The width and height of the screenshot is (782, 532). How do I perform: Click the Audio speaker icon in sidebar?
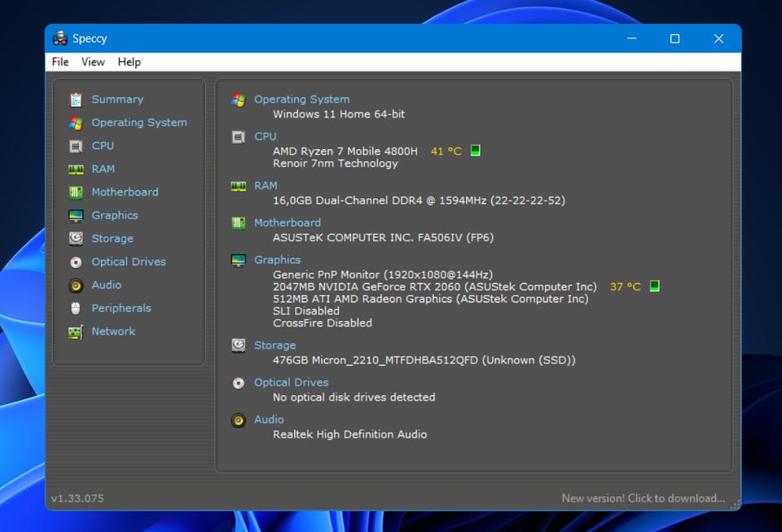coord(76,285)
